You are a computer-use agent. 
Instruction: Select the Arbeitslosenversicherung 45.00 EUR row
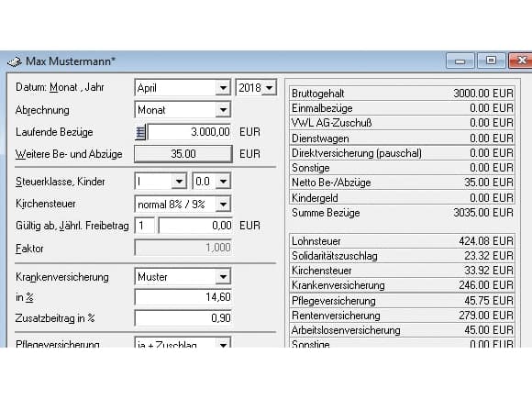click(x=402, y=330)
